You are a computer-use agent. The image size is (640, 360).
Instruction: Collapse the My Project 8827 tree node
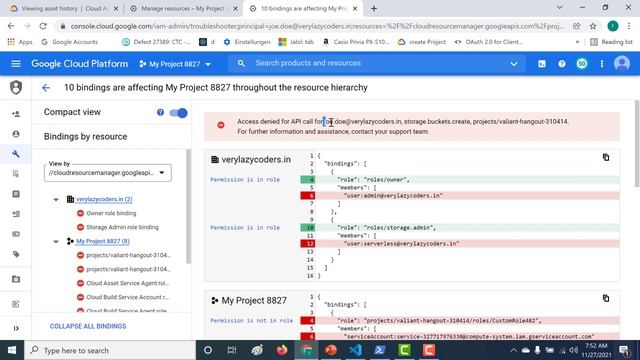click(x=56, y=242)
